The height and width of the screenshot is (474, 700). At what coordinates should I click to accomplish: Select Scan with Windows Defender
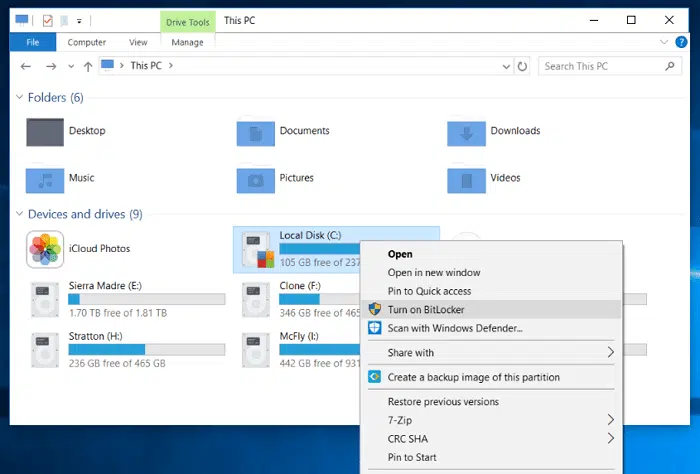tap(455, 328)
